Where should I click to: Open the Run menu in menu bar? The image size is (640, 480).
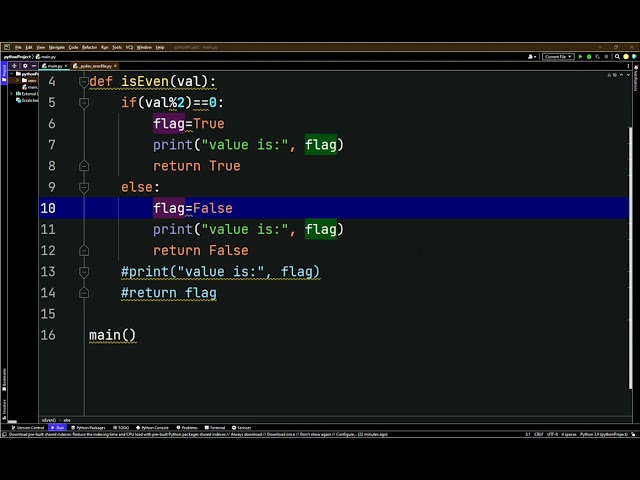tap(104, 47)
